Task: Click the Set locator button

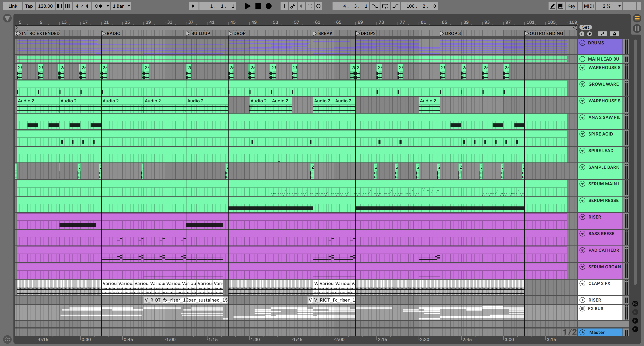Action: point(586,27)
